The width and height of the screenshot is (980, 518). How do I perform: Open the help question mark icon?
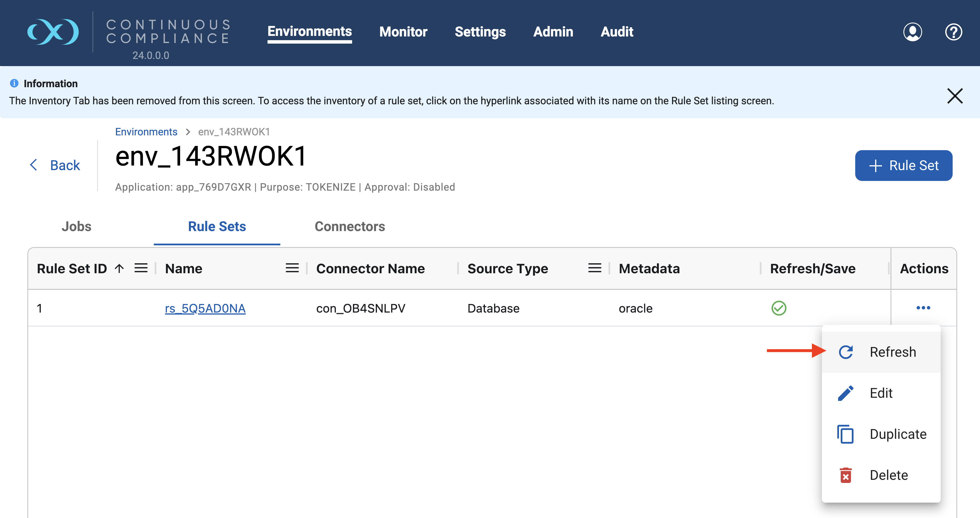coord(953,32)
